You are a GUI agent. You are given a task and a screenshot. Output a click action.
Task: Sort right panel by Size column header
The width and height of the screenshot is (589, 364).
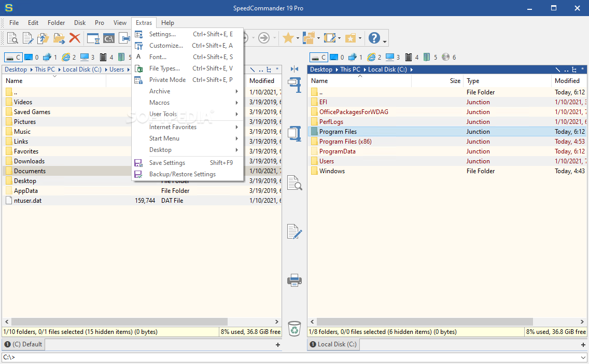(438, 81)
